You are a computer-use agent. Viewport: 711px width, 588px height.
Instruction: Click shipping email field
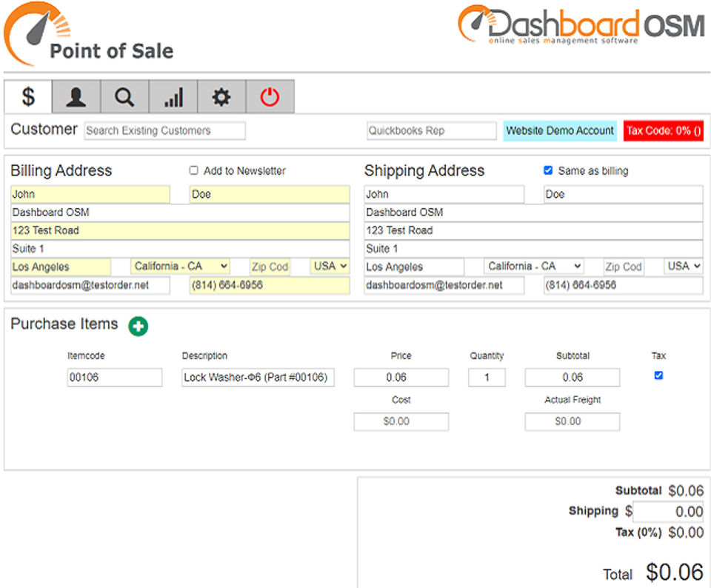444,285
